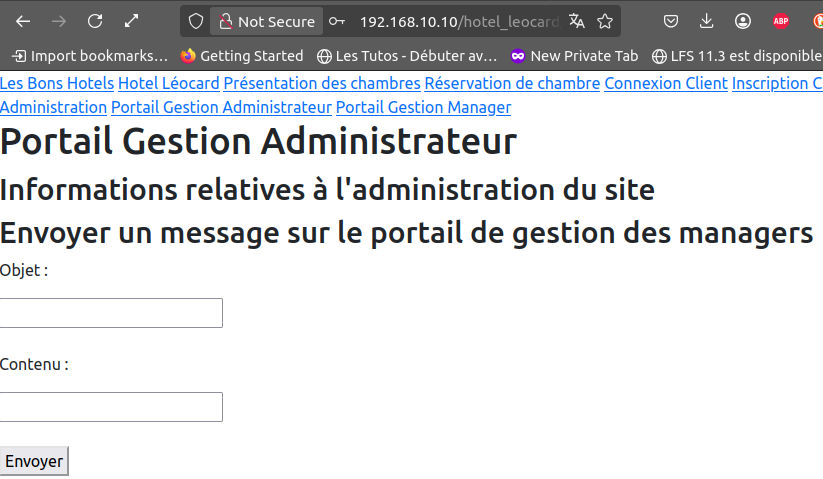Open the downloads panel
The width and height of the screenshot is (823, 479).
pos(707,21)
